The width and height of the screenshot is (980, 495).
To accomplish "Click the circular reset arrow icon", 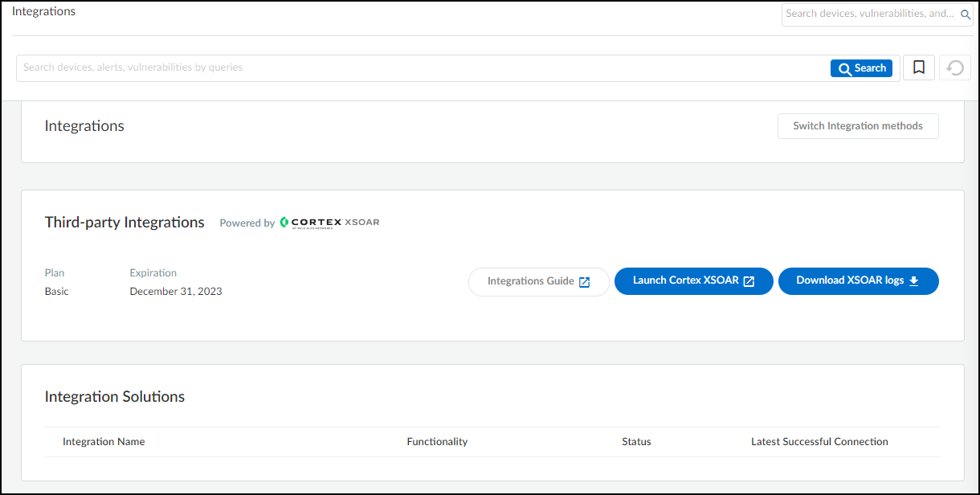I will point(955,68).
